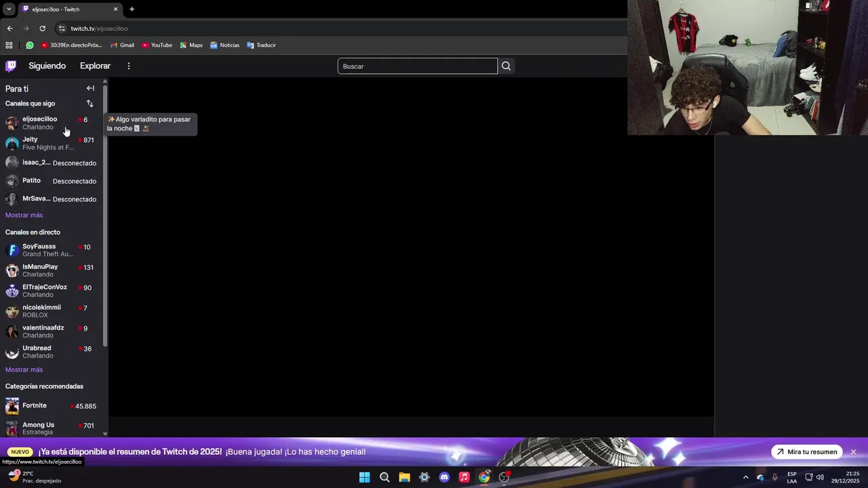
Task: Open the three-dot more menu
Action: tap(129, 66)
